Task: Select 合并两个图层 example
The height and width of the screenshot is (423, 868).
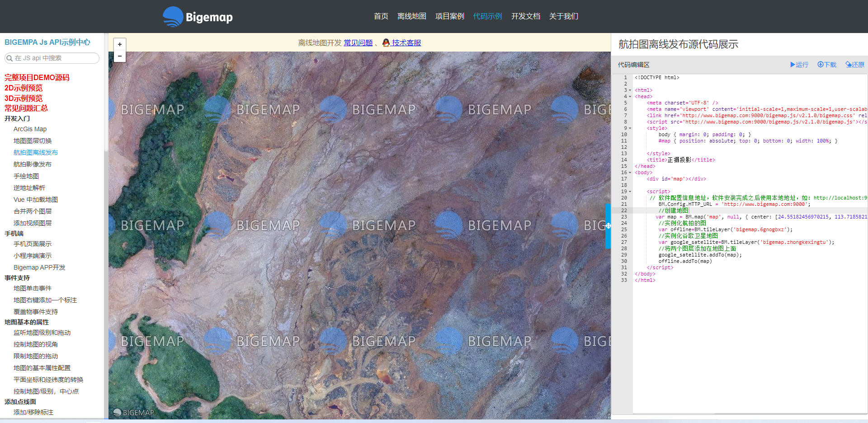Action: [33, 211]
